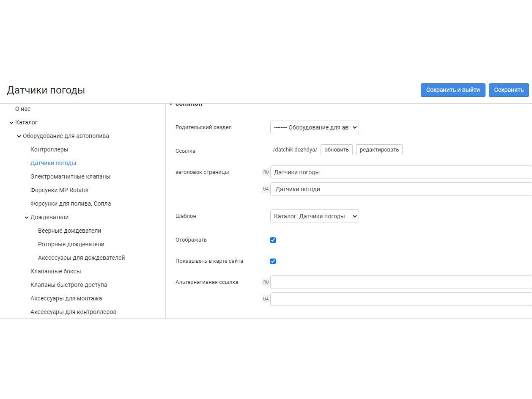Image resolution: width=532 pixels, height=399 pixels.
Task: Uncheck Показывать в карте сайта
Action: [x=273, y=261]
